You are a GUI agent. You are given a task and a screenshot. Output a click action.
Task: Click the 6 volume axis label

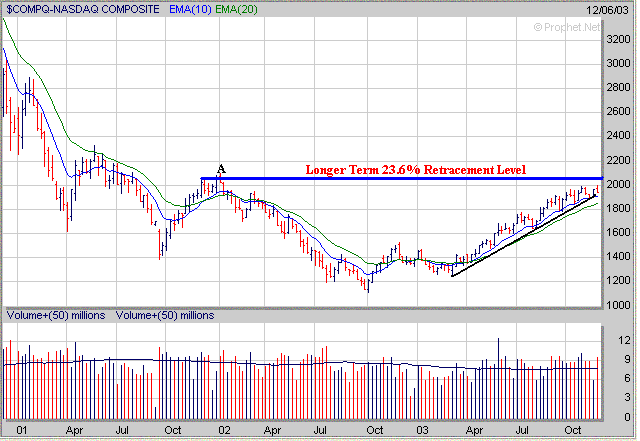pyautogui.click(x=627, y=379)
